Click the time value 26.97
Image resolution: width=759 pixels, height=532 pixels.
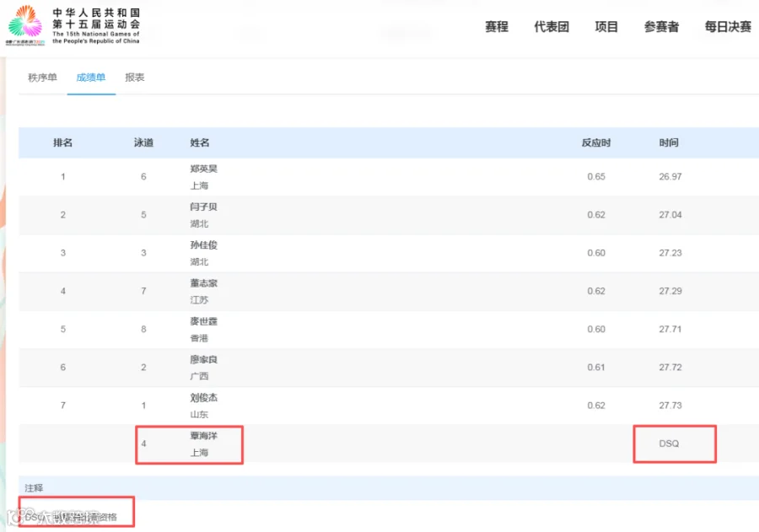coord(670,177)
